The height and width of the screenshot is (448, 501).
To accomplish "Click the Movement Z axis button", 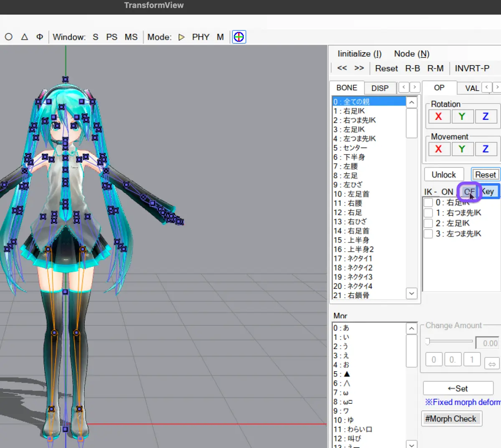I will tap(486, 149).
